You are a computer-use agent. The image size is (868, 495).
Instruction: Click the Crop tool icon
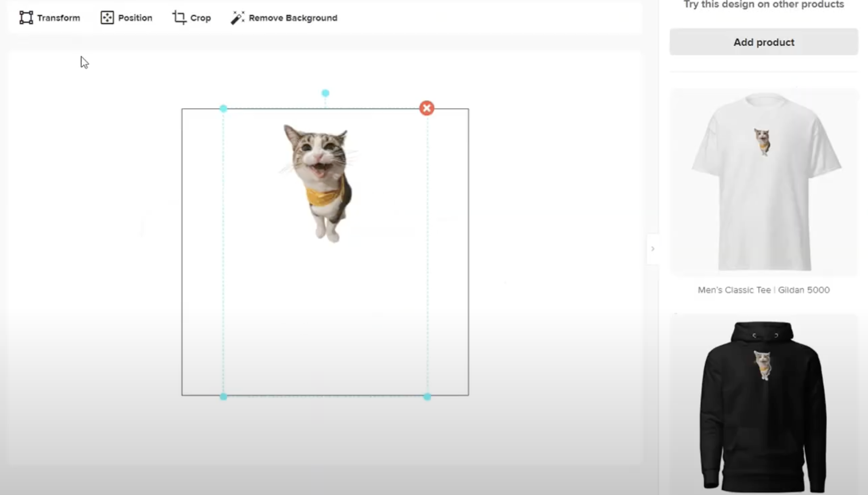click(179, 18)
